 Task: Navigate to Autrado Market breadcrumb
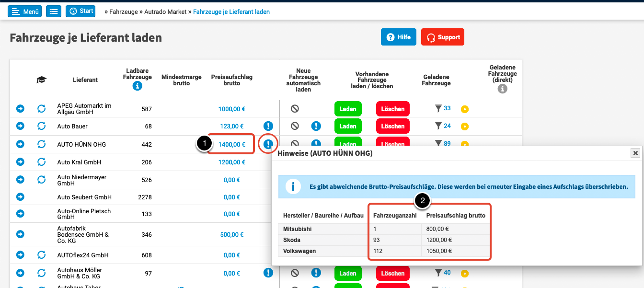point(165,12)
